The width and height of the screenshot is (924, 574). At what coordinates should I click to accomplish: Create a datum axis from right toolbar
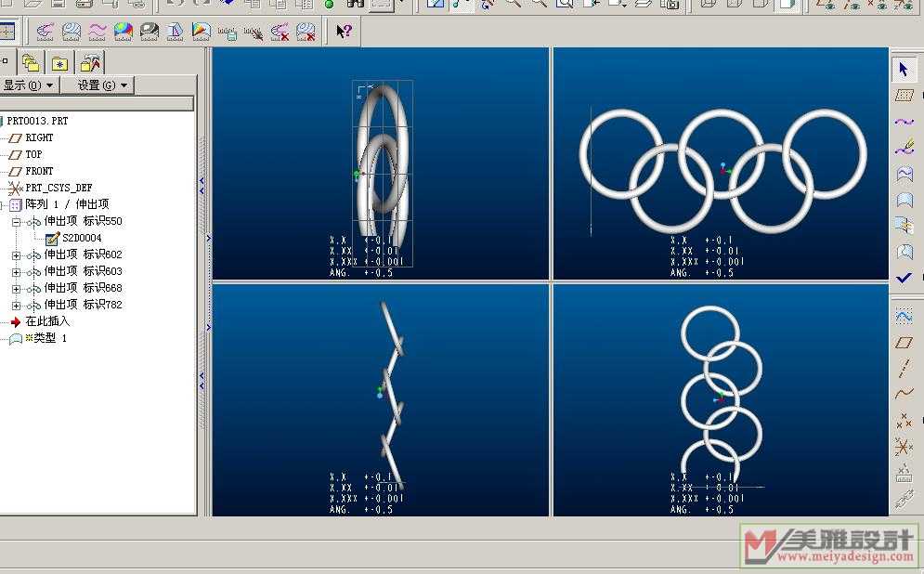[x=904, y=367]
